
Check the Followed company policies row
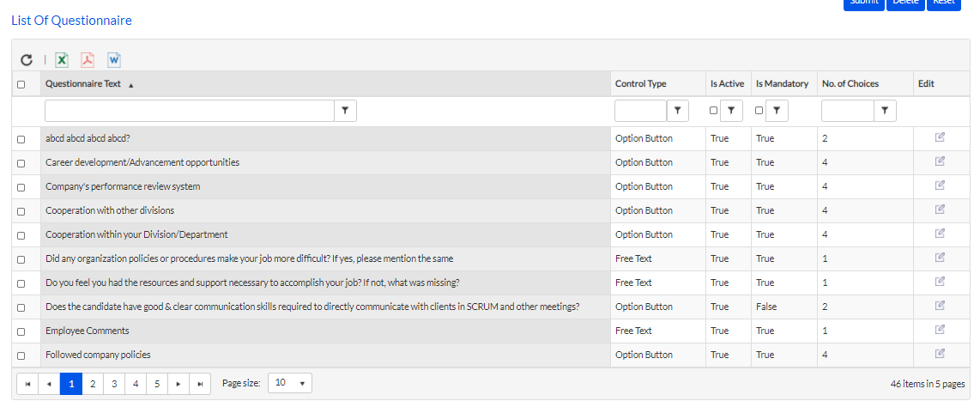click(21, 355)
